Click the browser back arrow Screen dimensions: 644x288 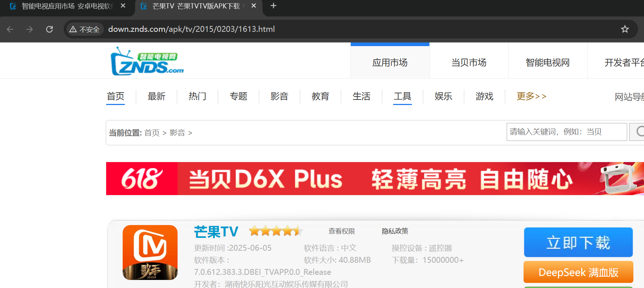point(10,29)
